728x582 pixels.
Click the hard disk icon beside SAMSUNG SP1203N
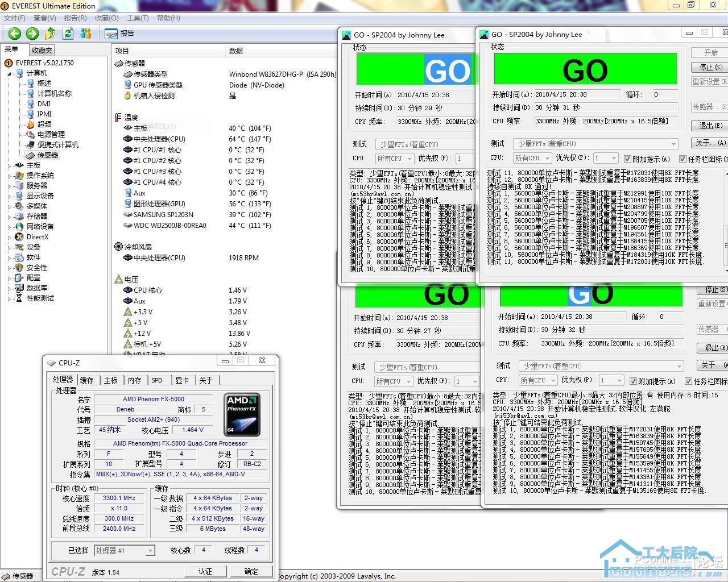(x=127, y=214)
